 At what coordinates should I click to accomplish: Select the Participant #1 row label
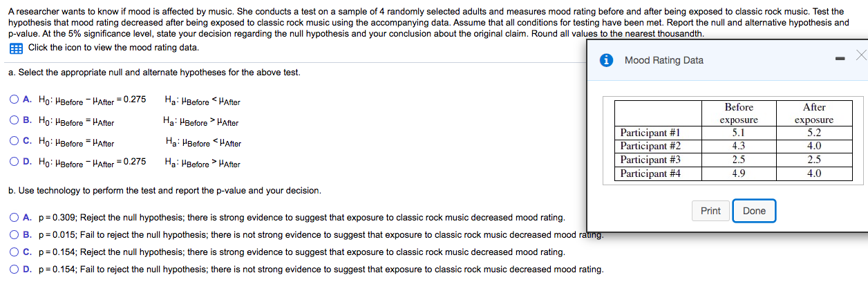(650, 133)
